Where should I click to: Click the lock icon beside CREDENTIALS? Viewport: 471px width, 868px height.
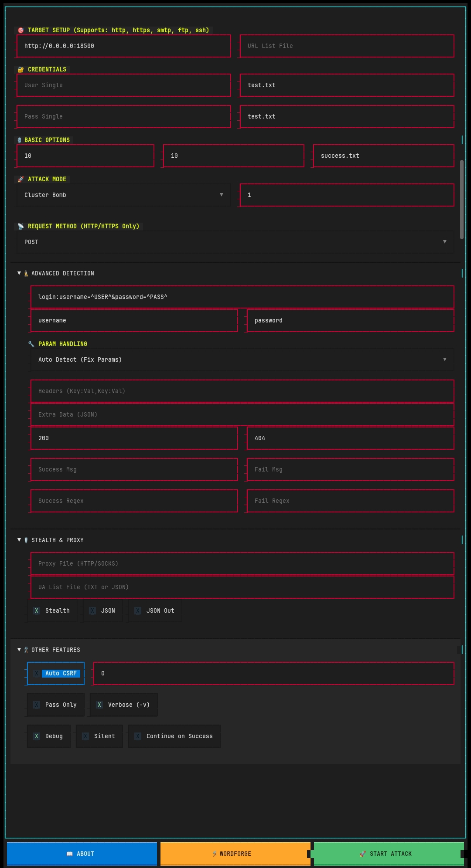tap(20, 69)
